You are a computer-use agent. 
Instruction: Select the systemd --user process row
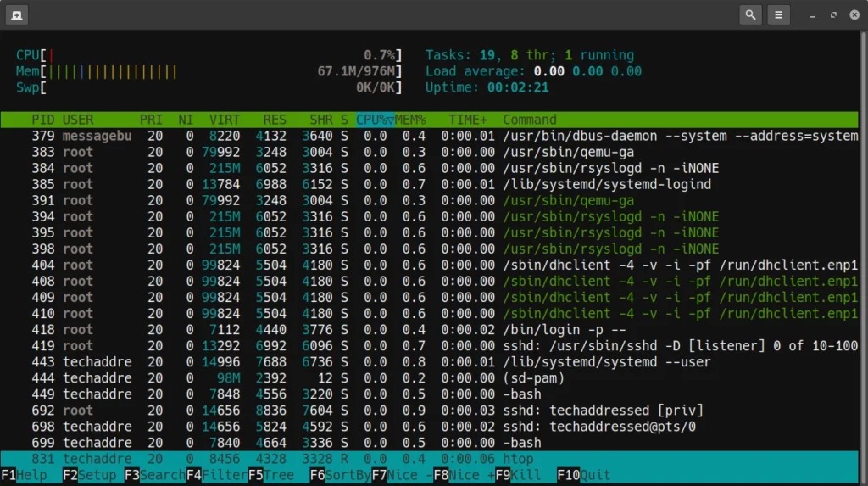(430, 362)
